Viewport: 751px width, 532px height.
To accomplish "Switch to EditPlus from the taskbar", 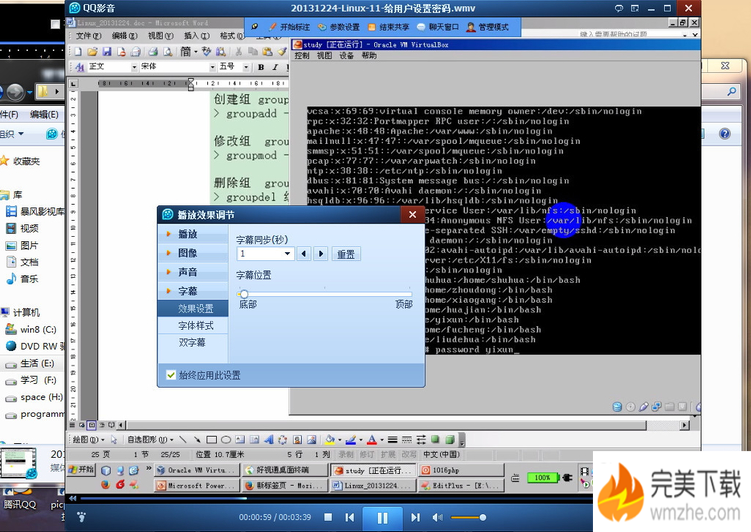I will 461,486.
